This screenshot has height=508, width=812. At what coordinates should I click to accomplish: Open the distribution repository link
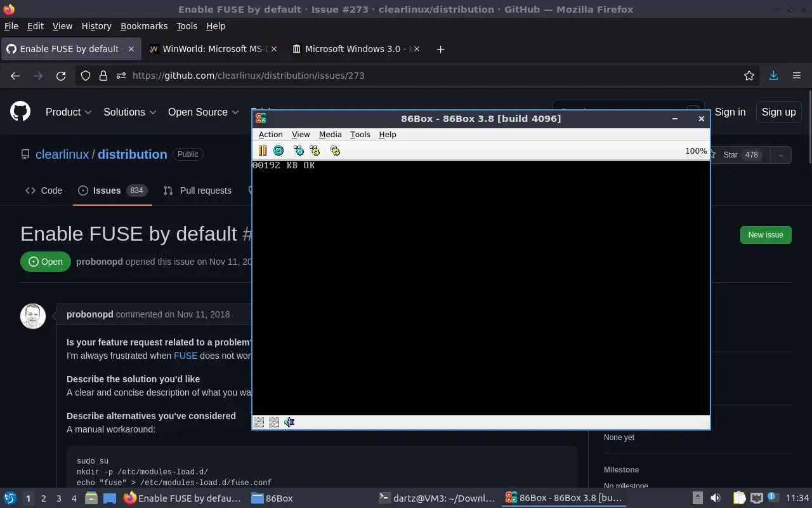(133, 154)
